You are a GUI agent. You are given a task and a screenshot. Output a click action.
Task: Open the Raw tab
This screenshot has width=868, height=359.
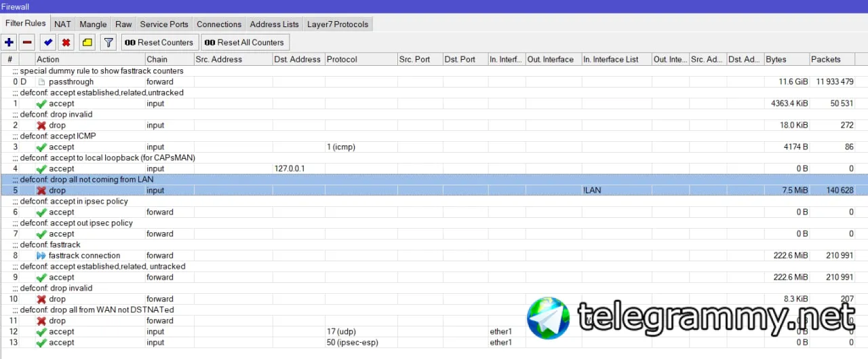[x=123, y=24]
